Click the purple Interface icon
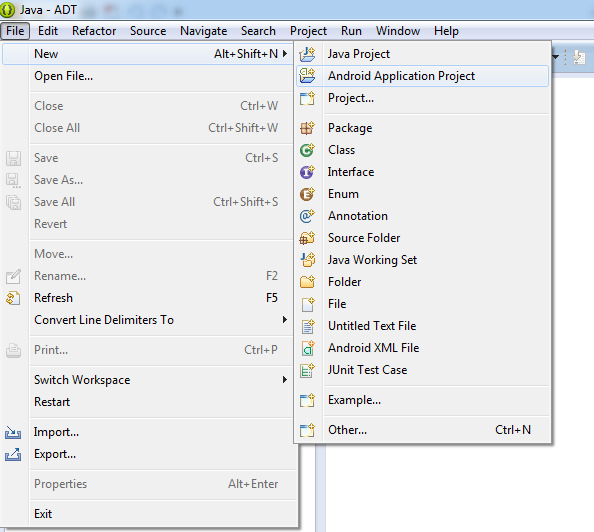The width and height of the screenshot is (594, 532). [x=307, y=172]
